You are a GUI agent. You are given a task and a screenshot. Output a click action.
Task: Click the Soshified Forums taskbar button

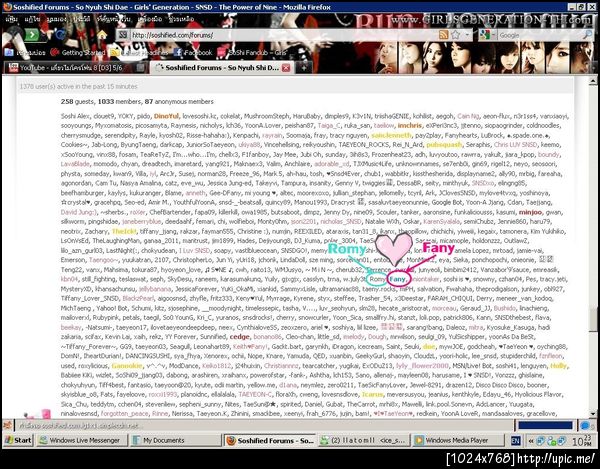pyautogui.click(x=270, y=440)
